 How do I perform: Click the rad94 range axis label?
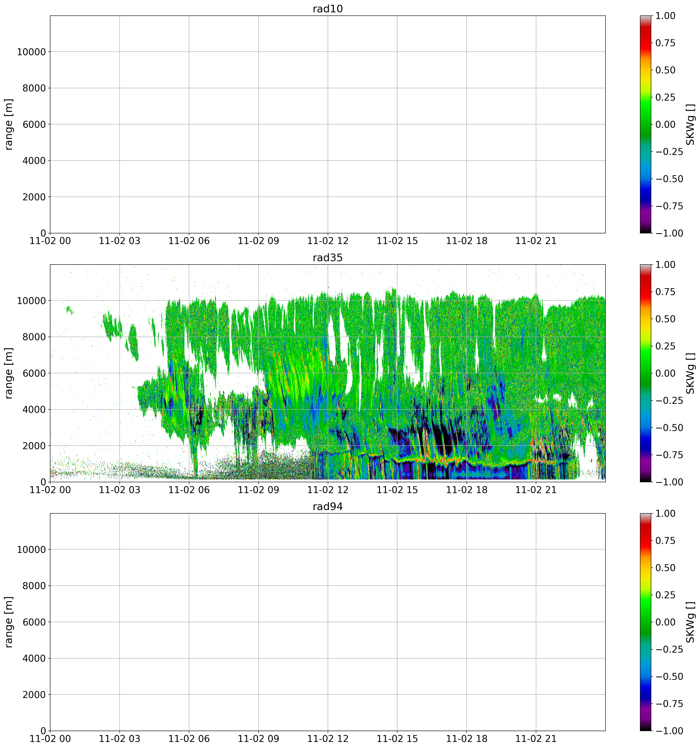coord(9,622)
